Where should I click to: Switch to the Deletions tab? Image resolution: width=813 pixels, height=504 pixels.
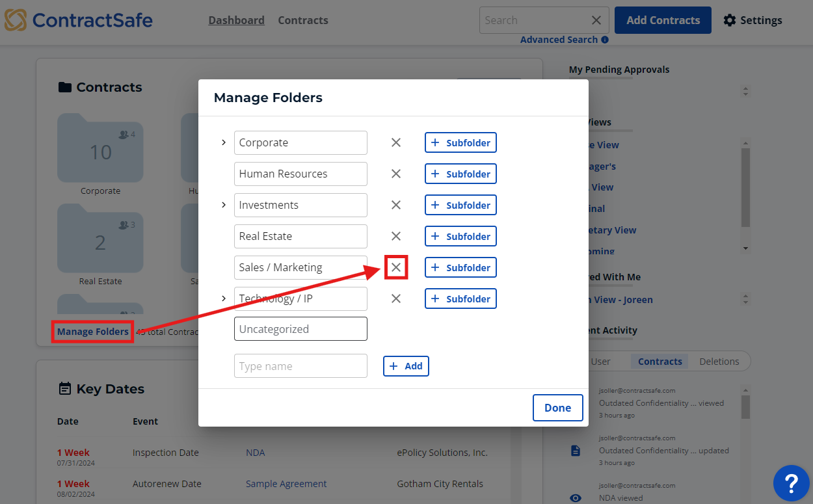coord(719,361)
